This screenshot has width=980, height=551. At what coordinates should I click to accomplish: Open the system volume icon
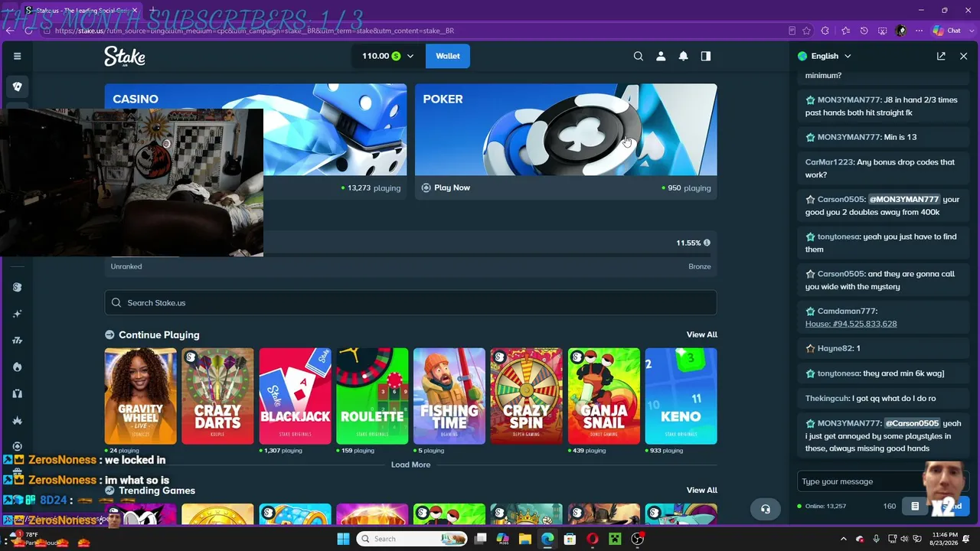coord(906,539)
